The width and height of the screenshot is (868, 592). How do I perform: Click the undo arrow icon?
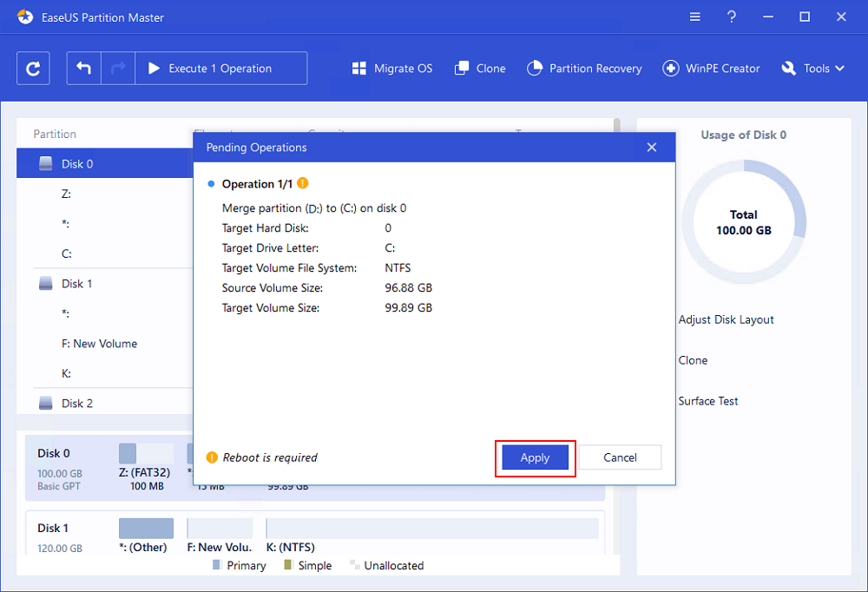coord(84,69)
